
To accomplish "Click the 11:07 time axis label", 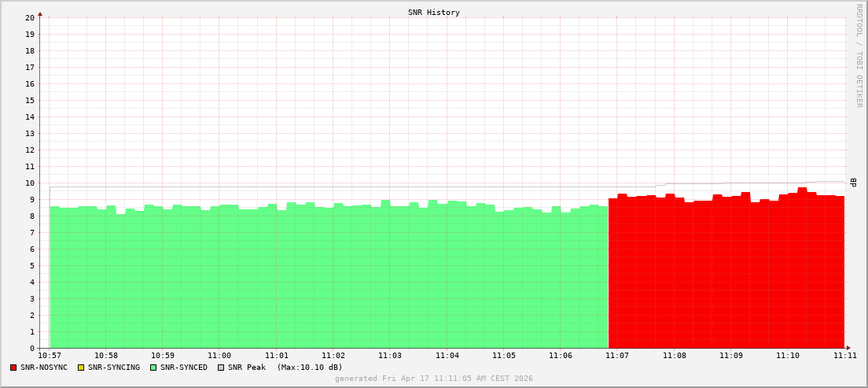I will coord(616,356).
